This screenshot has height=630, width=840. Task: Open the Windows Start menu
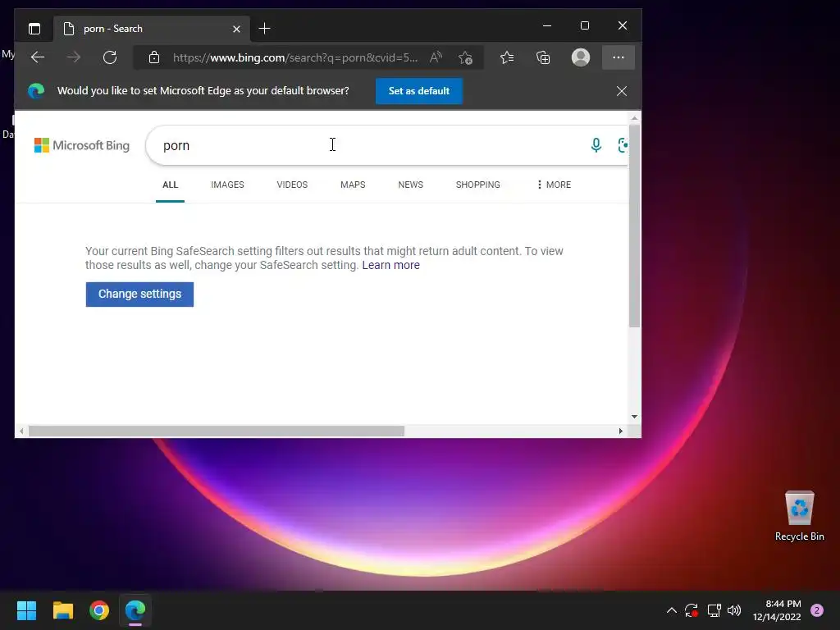point(26,610)
